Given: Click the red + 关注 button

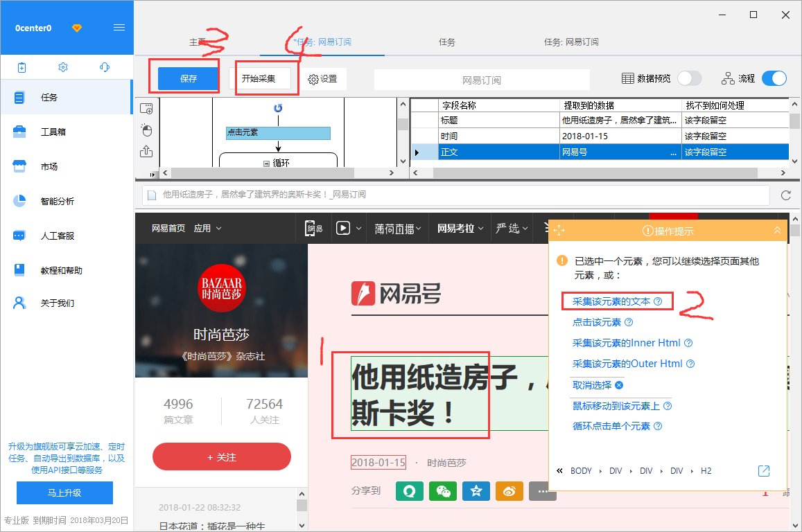Looking at the screenshot, I should click(x=222, y=457).
